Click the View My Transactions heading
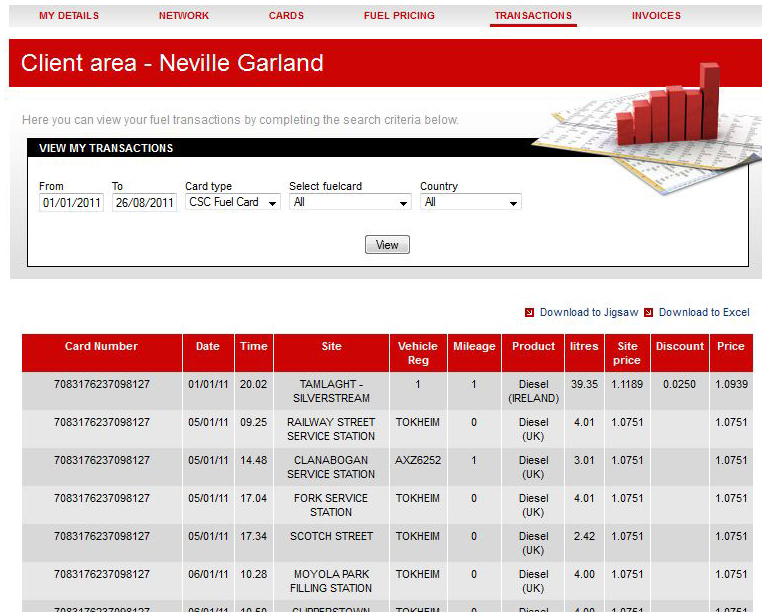The width and height of the screenshot is (767, 612). click(106, 148)
